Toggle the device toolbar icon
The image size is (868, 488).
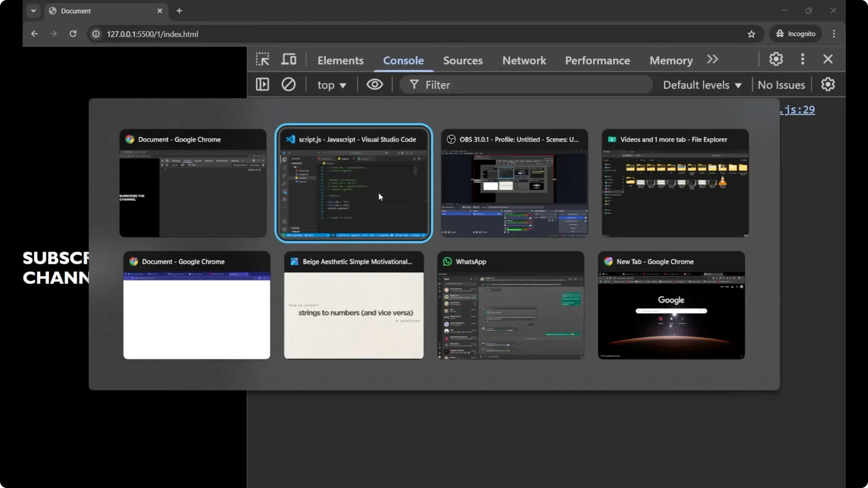(x=289, y=60)
